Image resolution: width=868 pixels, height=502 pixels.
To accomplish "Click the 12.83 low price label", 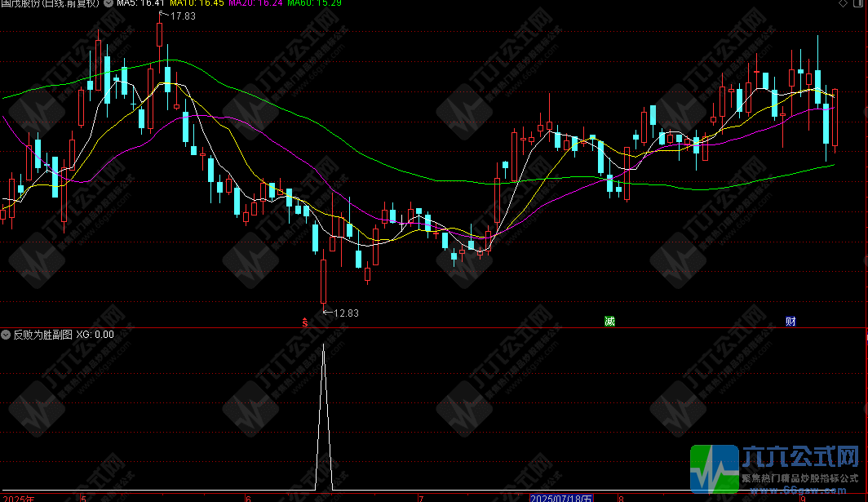I will (346, 313).
